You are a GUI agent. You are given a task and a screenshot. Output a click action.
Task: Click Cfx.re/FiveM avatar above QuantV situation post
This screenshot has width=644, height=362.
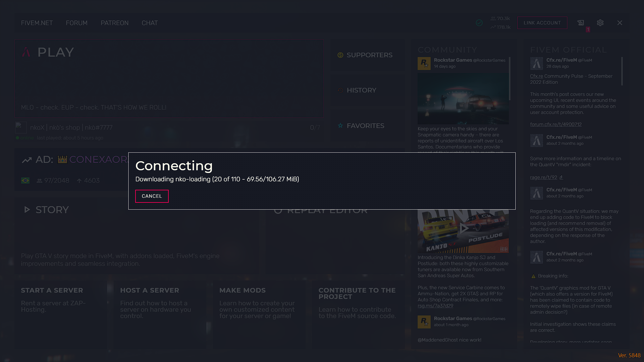537,193
